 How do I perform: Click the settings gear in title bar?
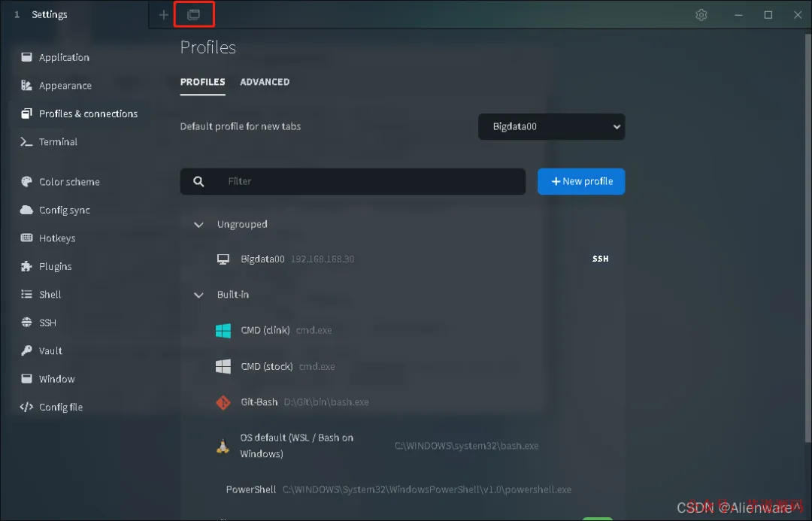(701, 15)
